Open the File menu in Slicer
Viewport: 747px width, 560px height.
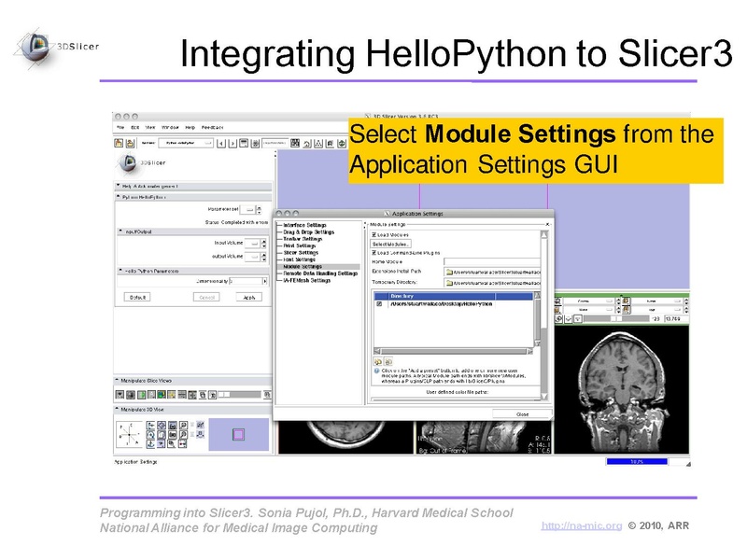120,128
